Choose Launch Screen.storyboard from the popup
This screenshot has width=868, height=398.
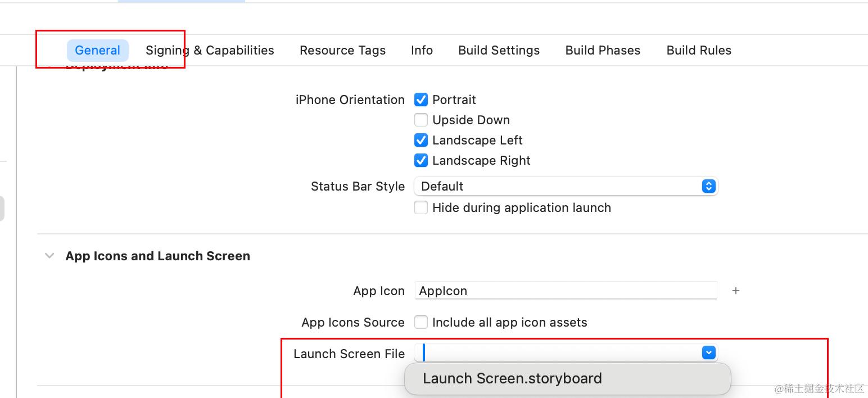point(512,378)
